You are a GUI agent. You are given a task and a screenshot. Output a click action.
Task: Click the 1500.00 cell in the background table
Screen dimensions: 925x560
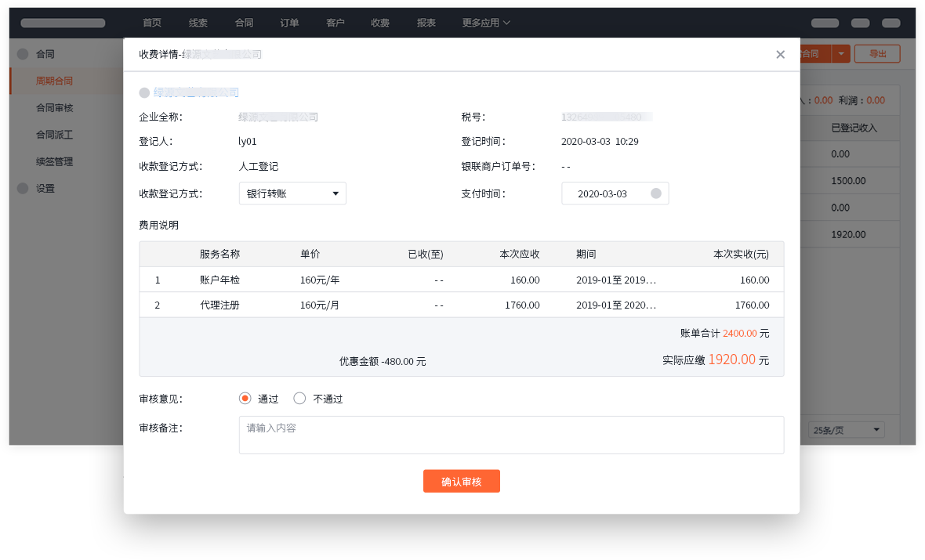point(848,181)
